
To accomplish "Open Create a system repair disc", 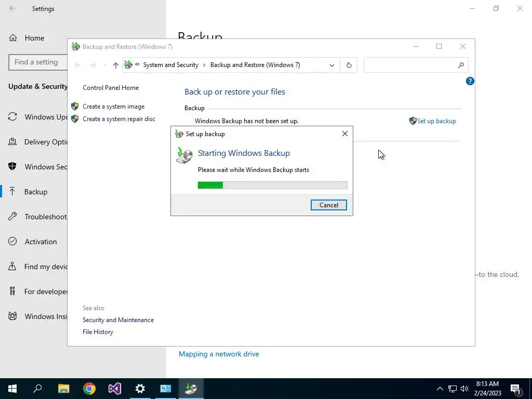I will 119,119.
